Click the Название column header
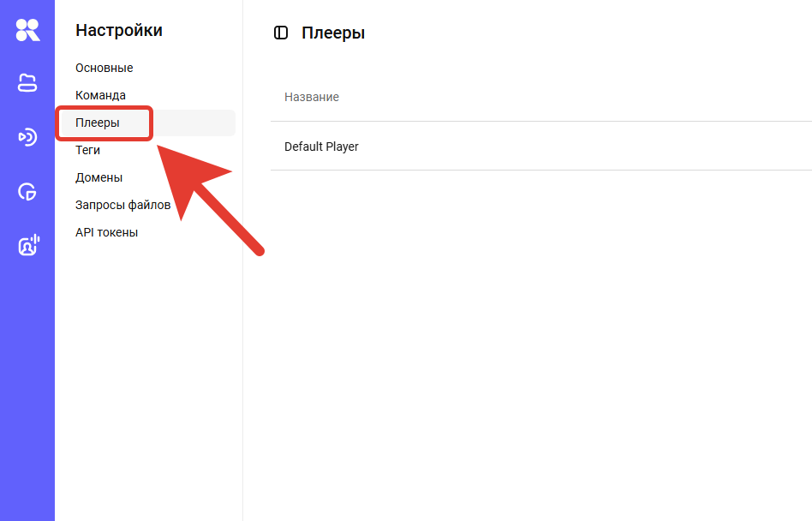The image size is (812, 521). [x=312, y=97]
